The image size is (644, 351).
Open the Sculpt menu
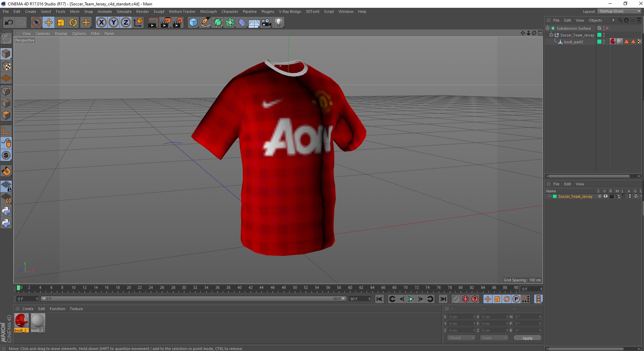click(x=159, y=11)
